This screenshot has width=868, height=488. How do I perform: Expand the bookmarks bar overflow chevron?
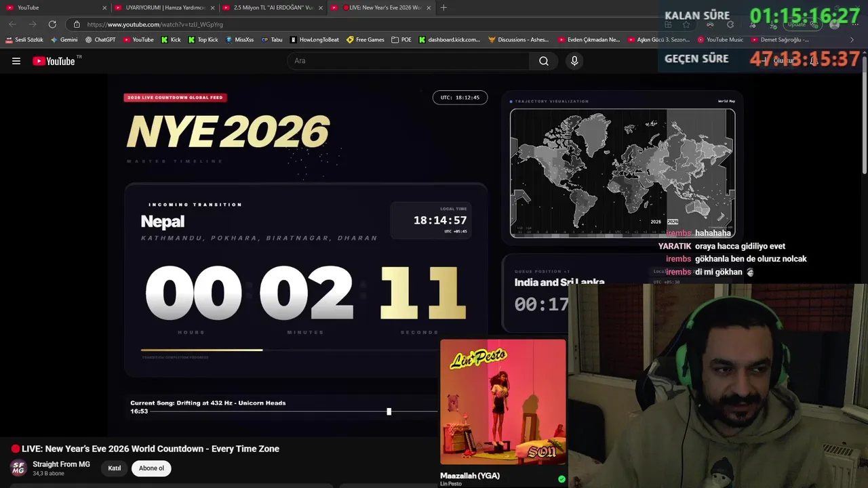(x=852, y=40)
